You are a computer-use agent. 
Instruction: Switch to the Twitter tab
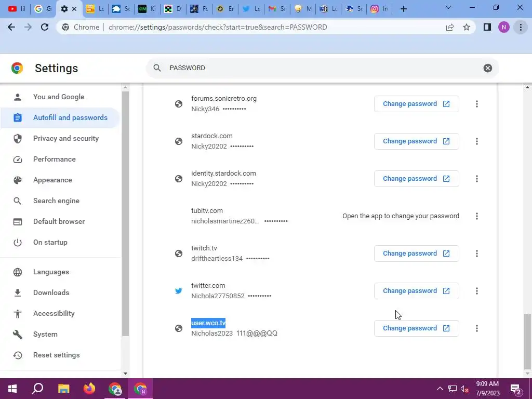point(251,9)
